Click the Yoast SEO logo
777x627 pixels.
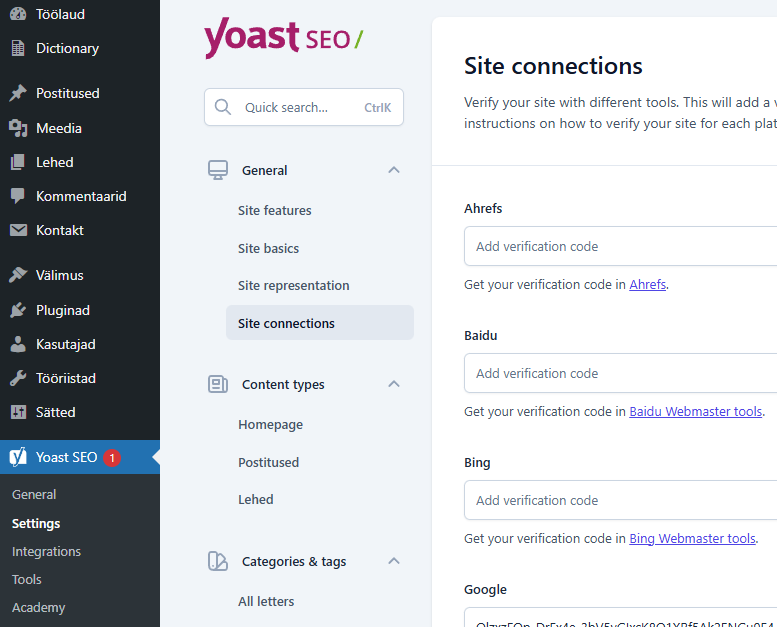coord(283,39)
